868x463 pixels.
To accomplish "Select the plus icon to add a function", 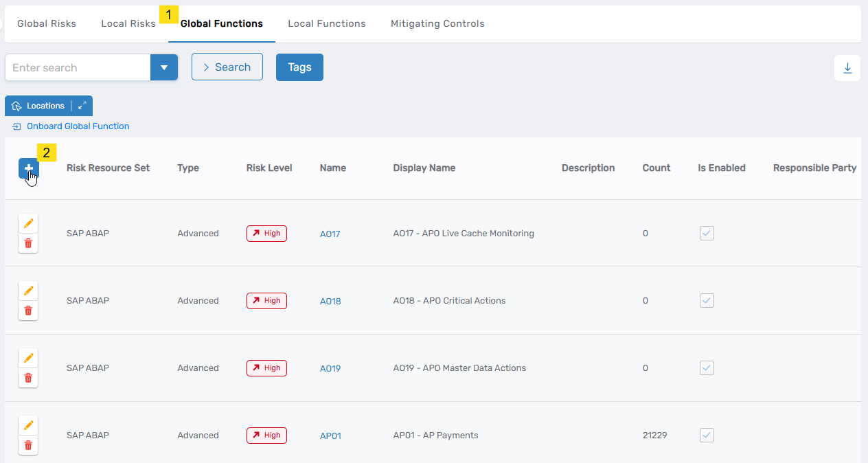I will pyautogui.click(x=28, y=168).
